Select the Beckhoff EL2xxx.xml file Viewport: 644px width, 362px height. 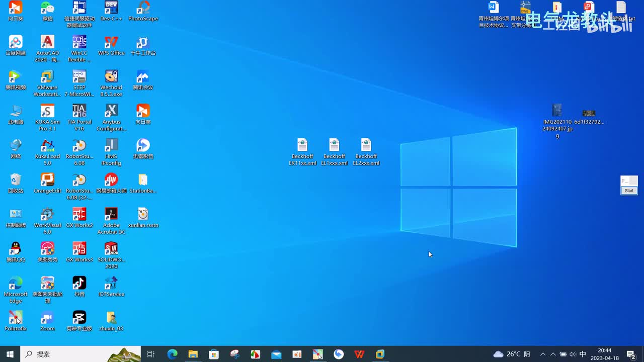coord(366,152)
